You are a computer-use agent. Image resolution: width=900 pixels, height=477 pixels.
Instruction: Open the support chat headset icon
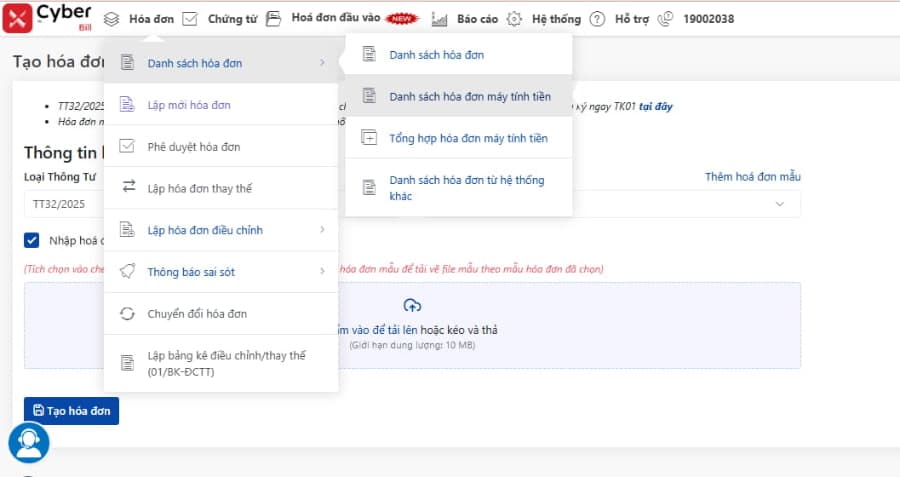coord(29,443)
